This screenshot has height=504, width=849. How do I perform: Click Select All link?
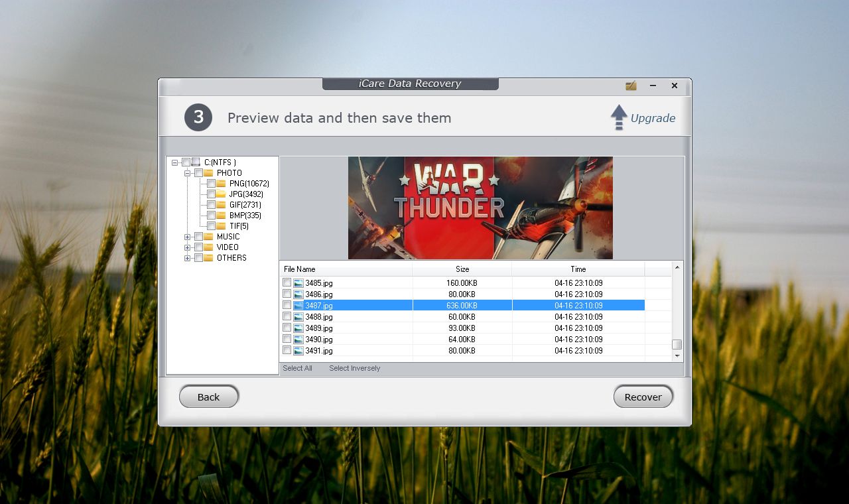pyautogui.click(x=297, y=368)
